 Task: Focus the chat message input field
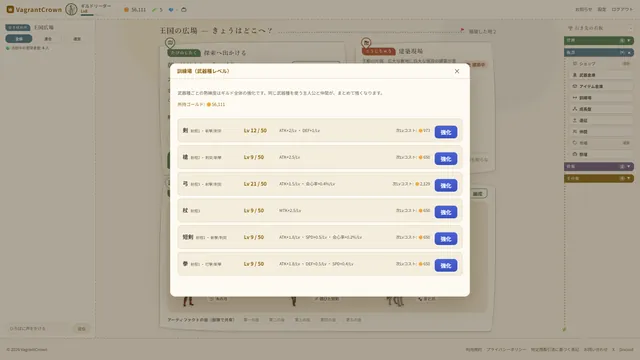coord(39,329)
